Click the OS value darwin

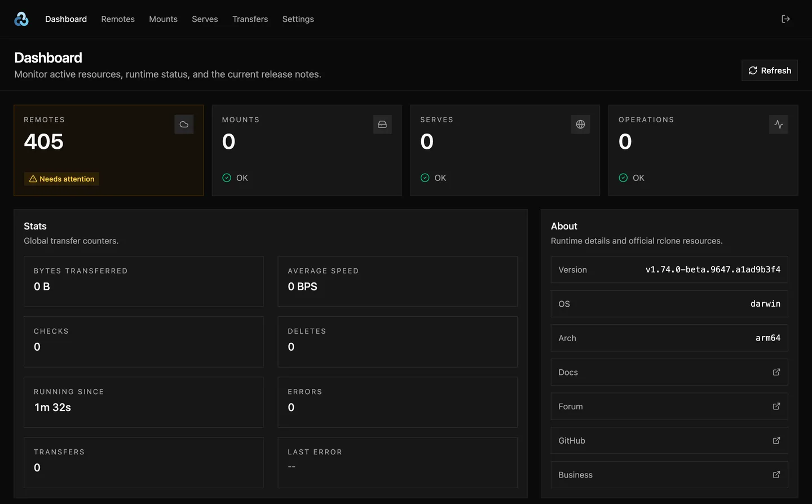(765, 304)
